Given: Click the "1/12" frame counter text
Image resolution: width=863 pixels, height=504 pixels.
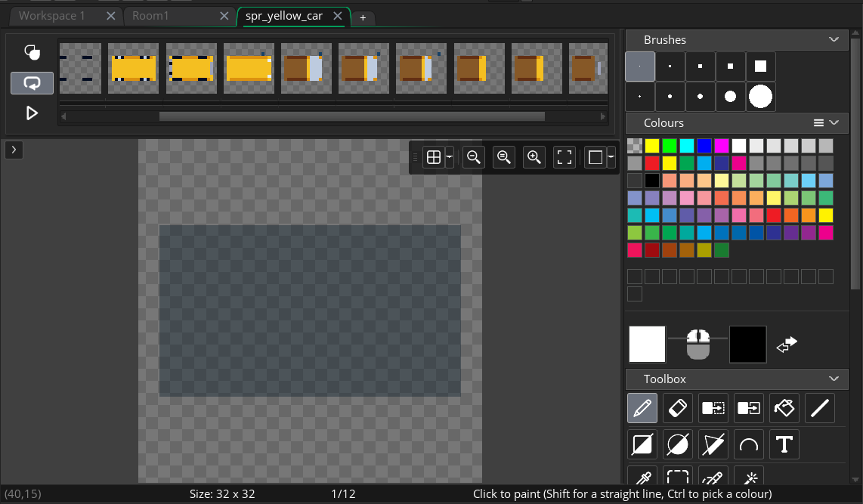Looking at the screenshot, I should pos(343,494).
